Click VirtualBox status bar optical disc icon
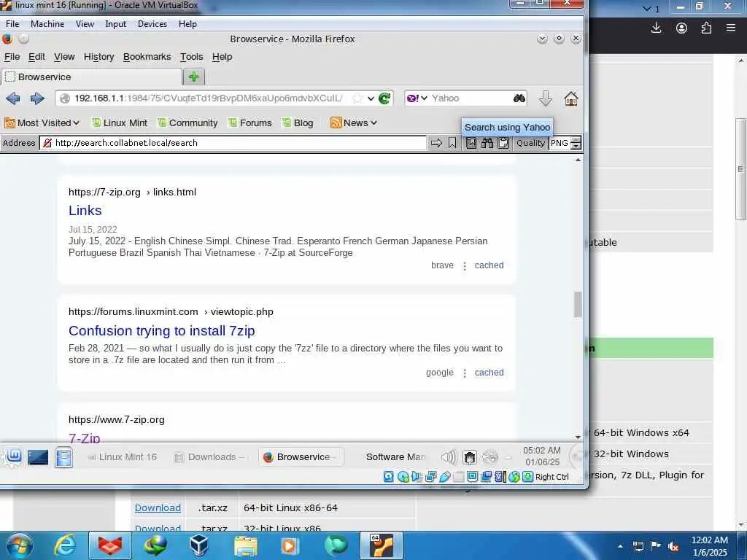Image resolution: width=747 pixels, height=560 pixels. click(403, 477)
